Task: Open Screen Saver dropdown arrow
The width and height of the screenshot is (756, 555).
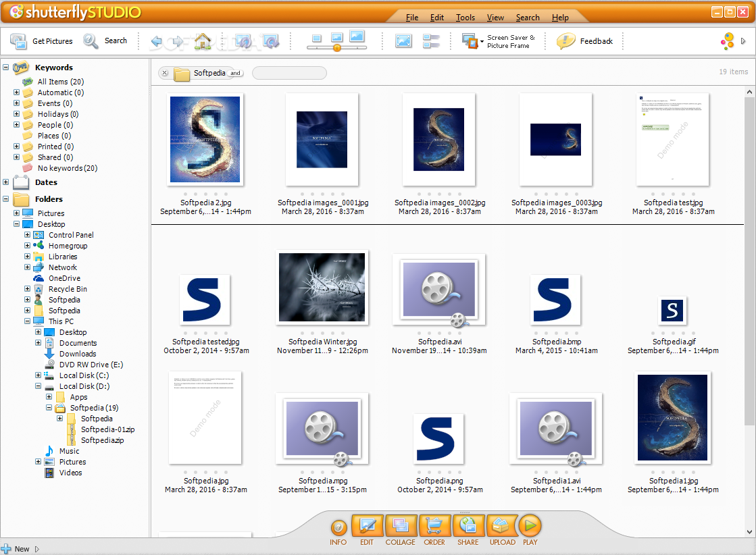Action: [x=482, y=41]
